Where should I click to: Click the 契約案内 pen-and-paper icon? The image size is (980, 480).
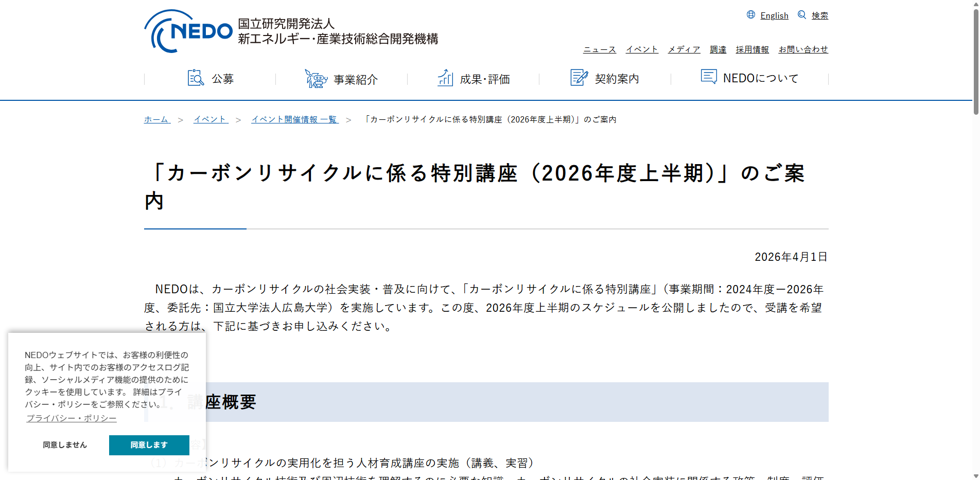[580, 78]
